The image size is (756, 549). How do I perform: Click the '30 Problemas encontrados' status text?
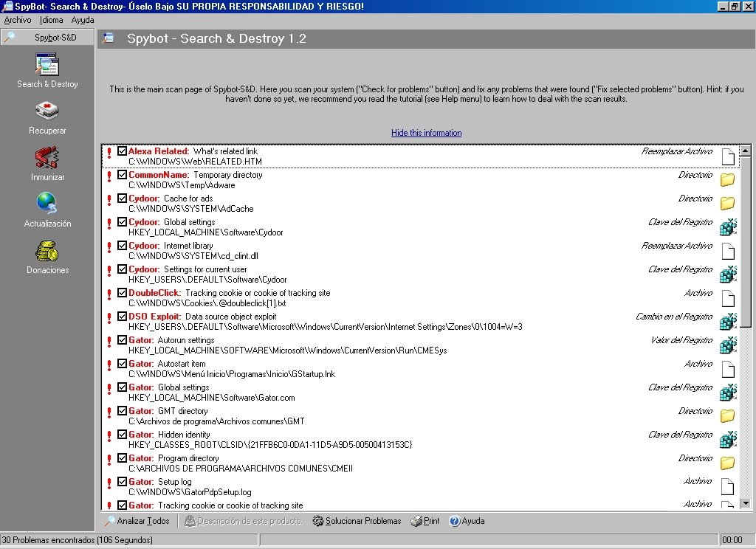pos(77,540)
